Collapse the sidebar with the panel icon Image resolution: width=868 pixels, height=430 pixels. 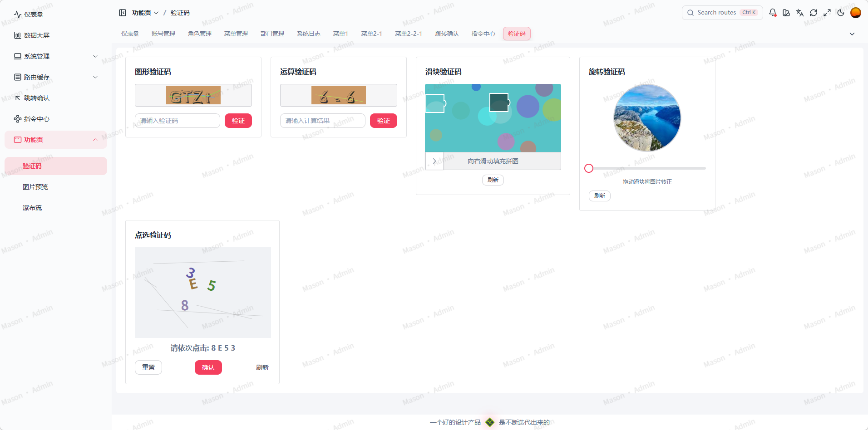[x=123, y=12]
